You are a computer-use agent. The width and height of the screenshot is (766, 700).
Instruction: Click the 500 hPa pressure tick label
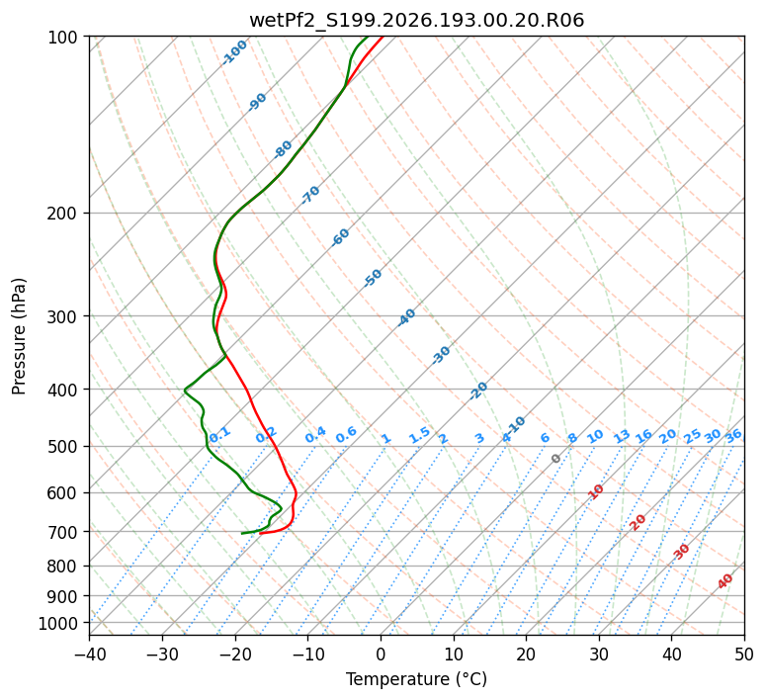tap(64, 447)
